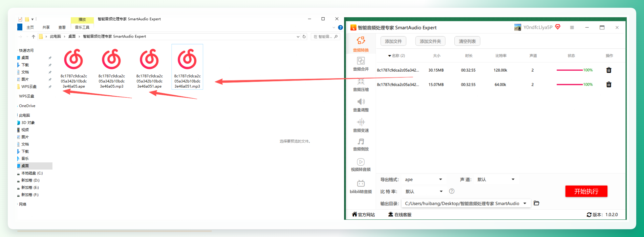The image size is (644, 237).
Task: Delete the 15.07MB file row
Action: [609, 85]
